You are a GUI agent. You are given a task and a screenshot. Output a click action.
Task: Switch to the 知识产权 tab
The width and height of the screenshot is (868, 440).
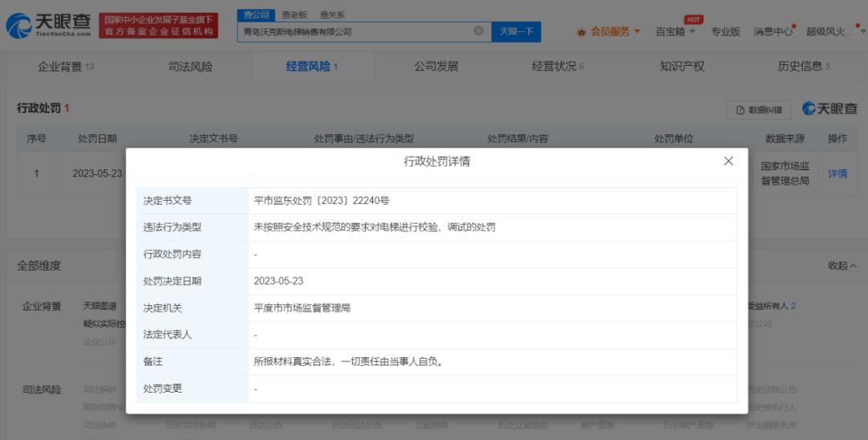[682, 67]
